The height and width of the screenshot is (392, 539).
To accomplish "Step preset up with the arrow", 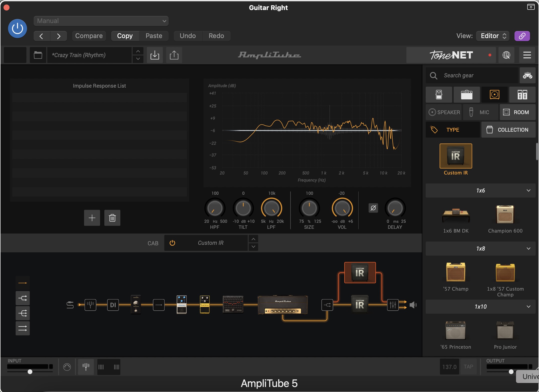I will point(138,51).
